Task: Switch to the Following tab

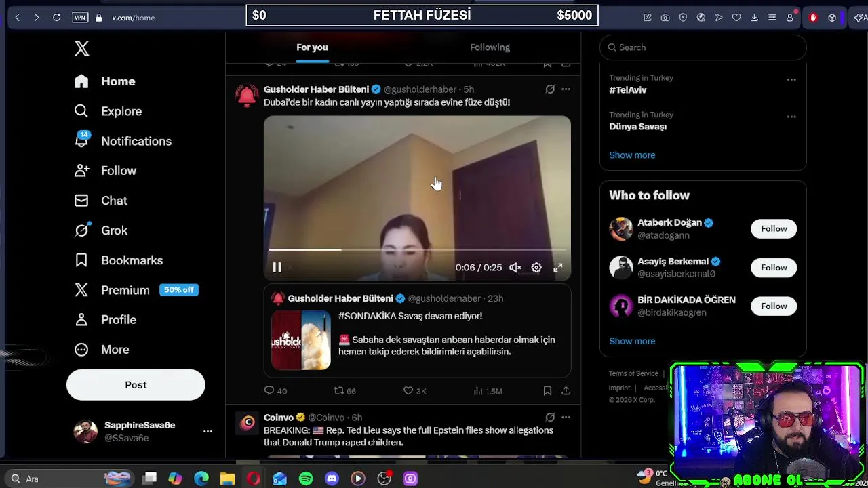Action: tap(490, 47)
